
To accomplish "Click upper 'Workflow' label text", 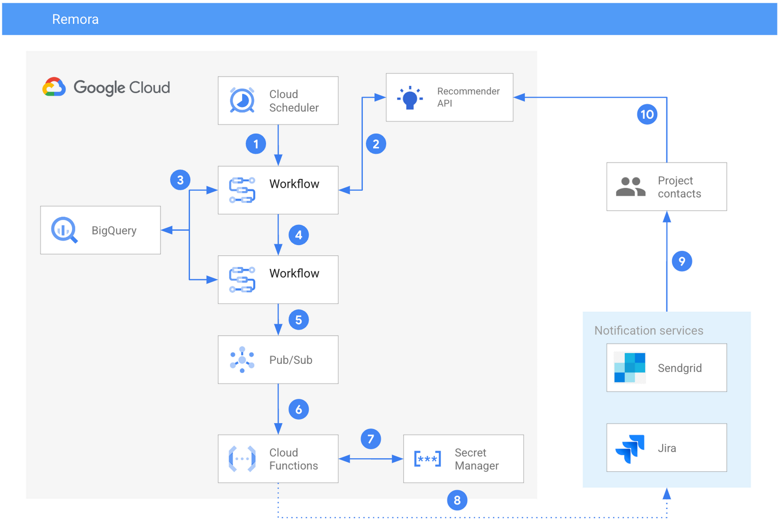I will pos(294,184).
